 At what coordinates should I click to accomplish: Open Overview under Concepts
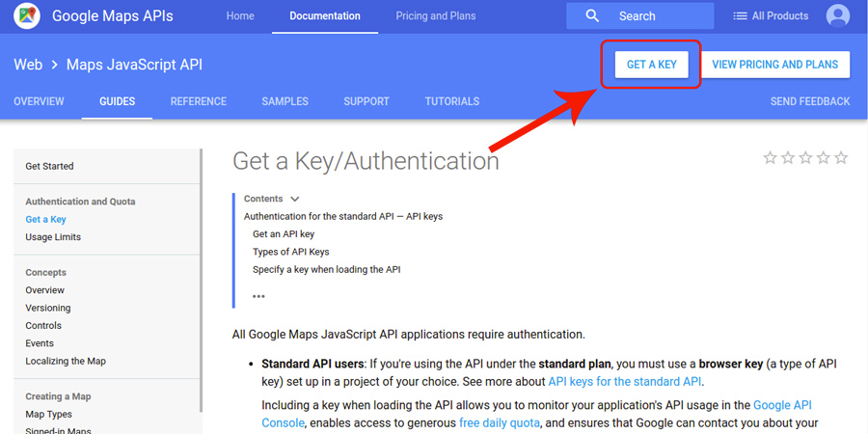(x=44, y=290)
